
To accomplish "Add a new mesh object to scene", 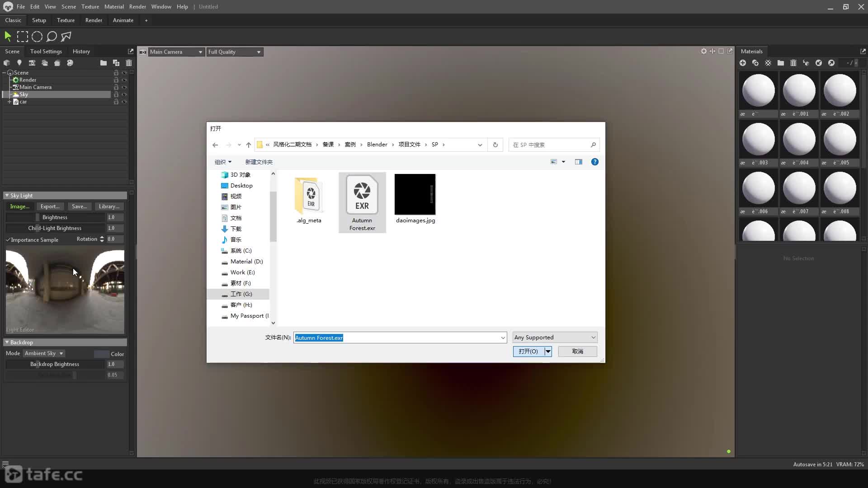I will (x=7, y=63).
